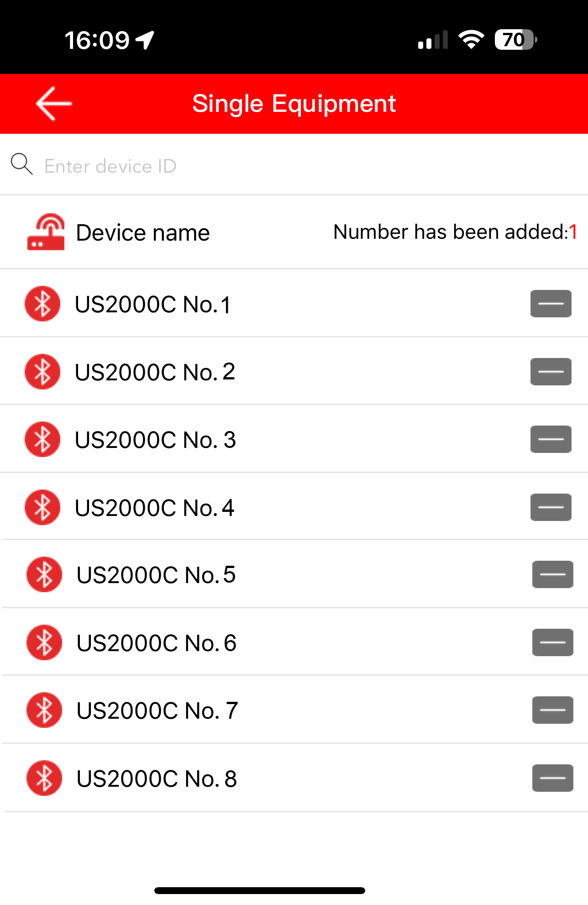Image resolution: width=588 pixels, height=905 pixels.
Task: Tap the router device icon
Action: 46,232
